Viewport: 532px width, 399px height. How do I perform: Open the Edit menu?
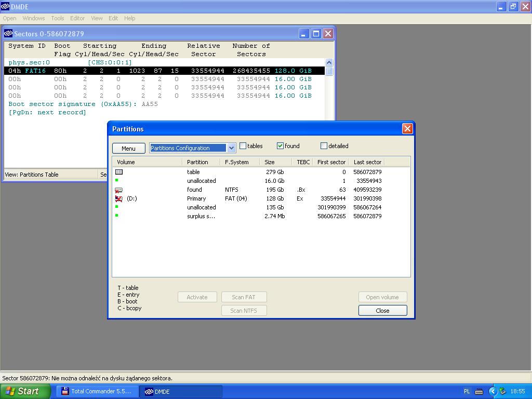coord(113,18)
